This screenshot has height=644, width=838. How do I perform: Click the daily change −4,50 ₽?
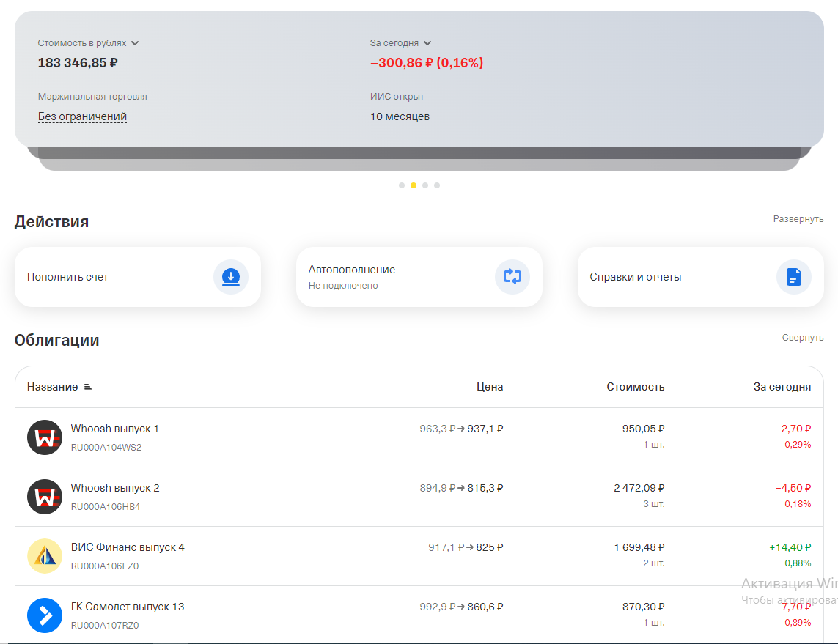pyautogui.click(x=793, y=488)
